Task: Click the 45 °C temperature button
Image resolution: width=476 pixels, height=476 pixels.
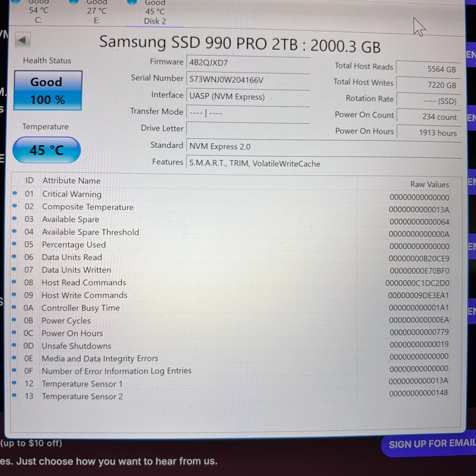Action: (46, 150)
